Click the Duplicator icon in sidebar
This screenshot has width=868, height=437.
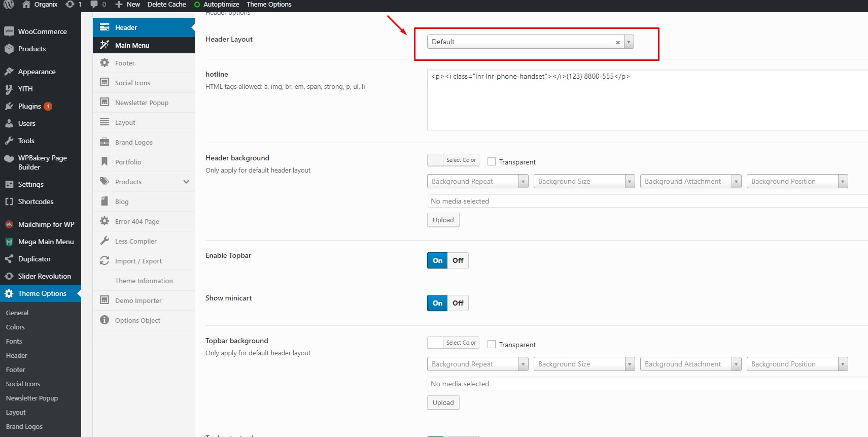click(9, 259)
